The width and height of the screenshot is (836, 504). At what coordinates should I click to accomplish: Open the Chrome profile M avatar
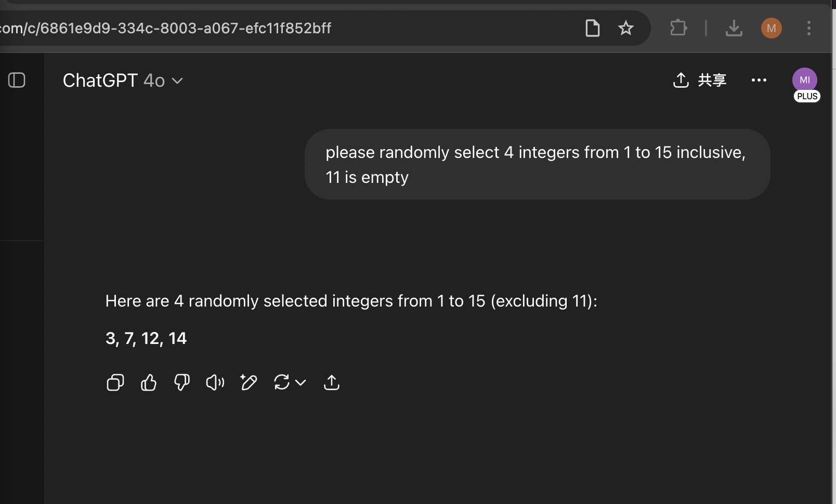pyautogui.click(x=772, y=28)
